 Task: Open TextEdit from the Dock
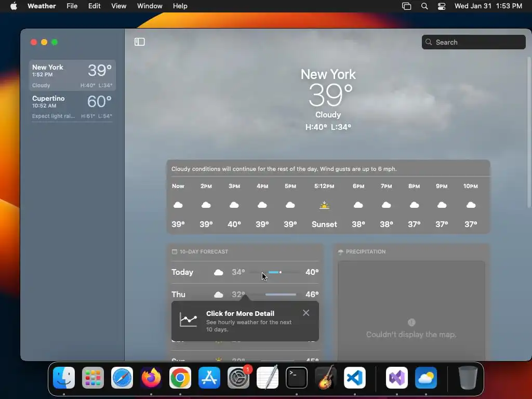coord(268,378)
